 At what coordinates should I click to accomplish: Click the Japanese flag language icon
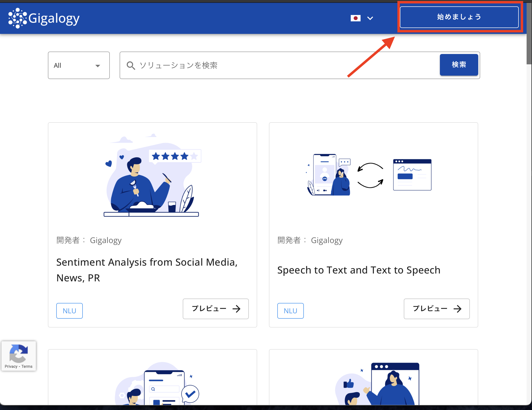354,18
